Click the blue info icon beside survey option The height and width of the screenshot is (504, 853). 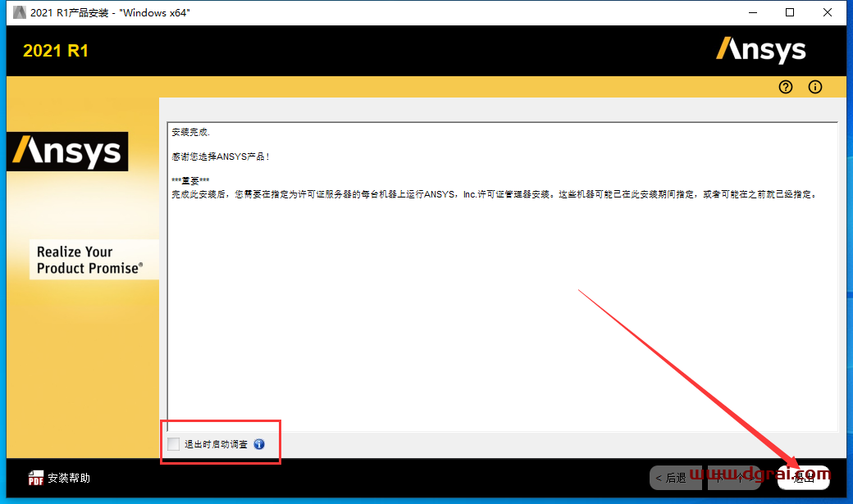click(259, 444)
